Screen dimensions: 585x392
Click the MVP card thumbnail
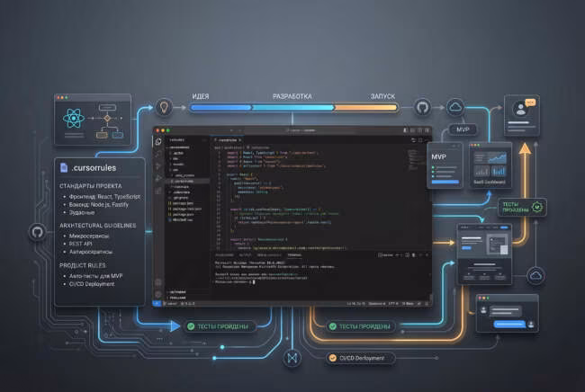click(445, 165)
